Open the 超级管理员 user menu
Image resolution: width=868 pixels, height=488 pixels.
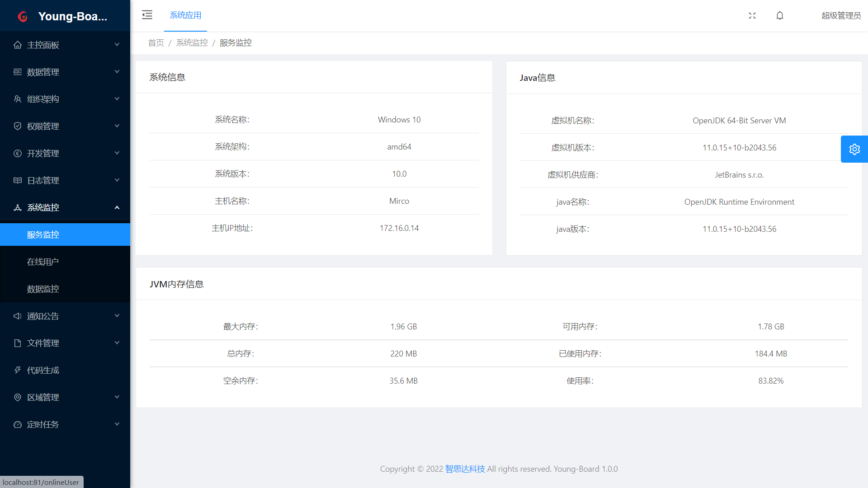[x=841, y=15]
